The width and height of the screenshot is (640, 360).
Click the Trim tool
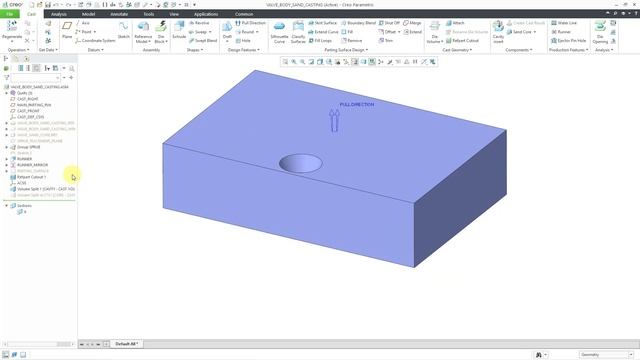coord(385,41)
